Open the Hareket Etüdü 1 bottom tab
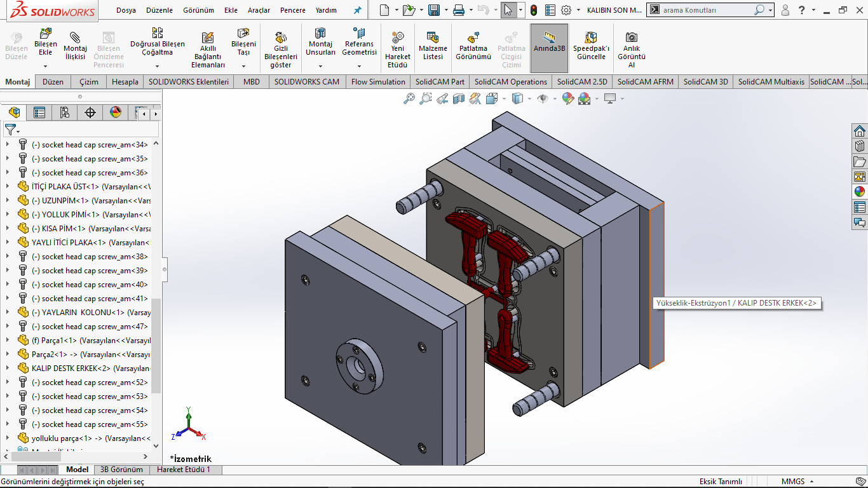 point(184,470)
